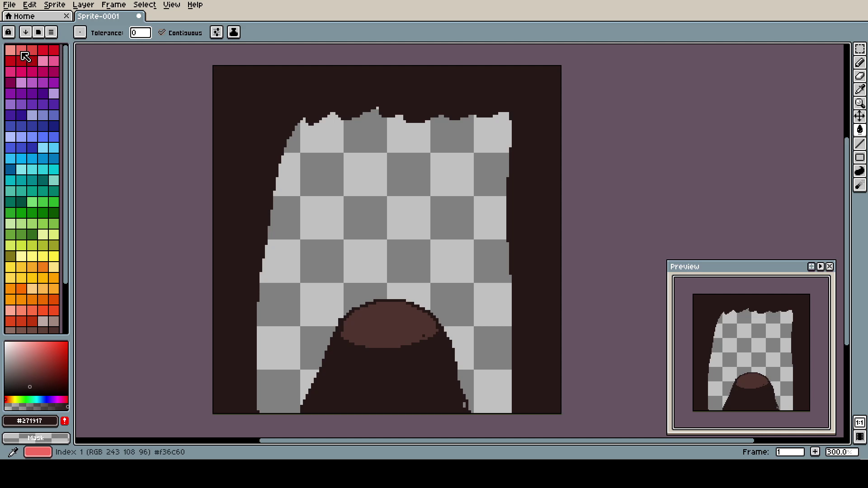Select the Move tool
Screen dimensions: 868x488
point(859,117)
